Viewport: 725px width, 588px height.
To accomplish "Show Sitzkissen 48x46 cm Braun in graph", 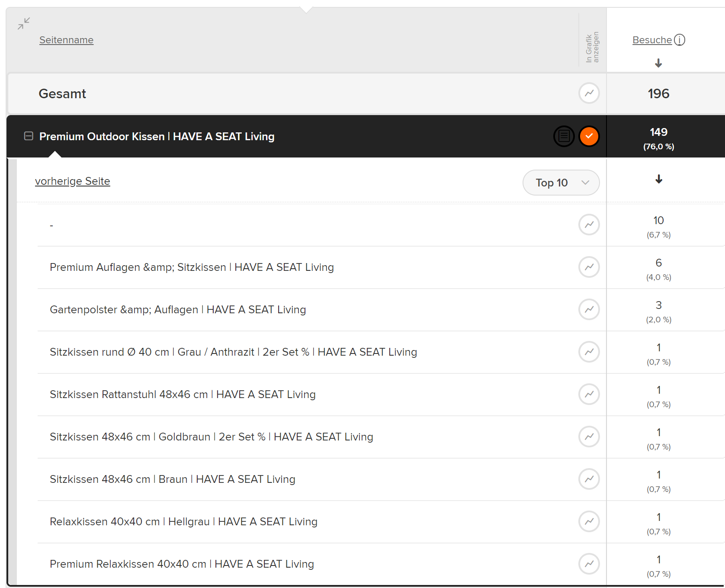I will click(x=589, y=479).
